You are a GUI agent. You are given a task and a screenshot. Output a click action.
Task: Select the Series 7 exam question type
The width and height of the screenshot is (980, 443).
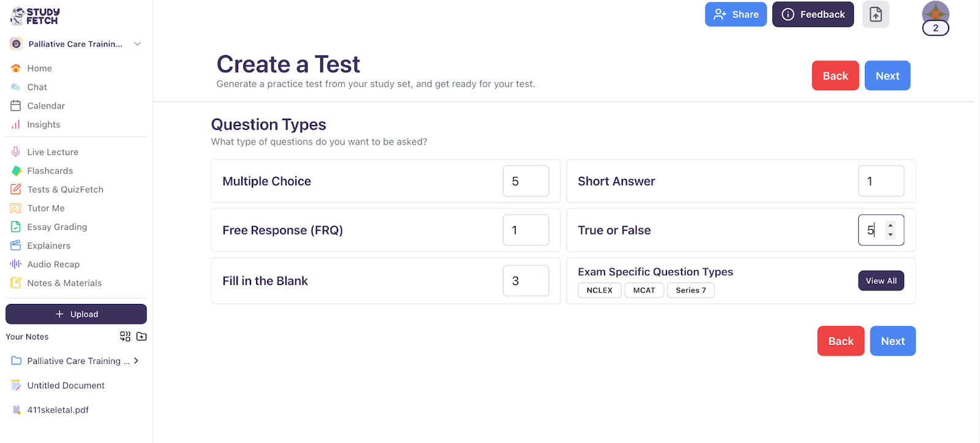(x=690, y=290)
